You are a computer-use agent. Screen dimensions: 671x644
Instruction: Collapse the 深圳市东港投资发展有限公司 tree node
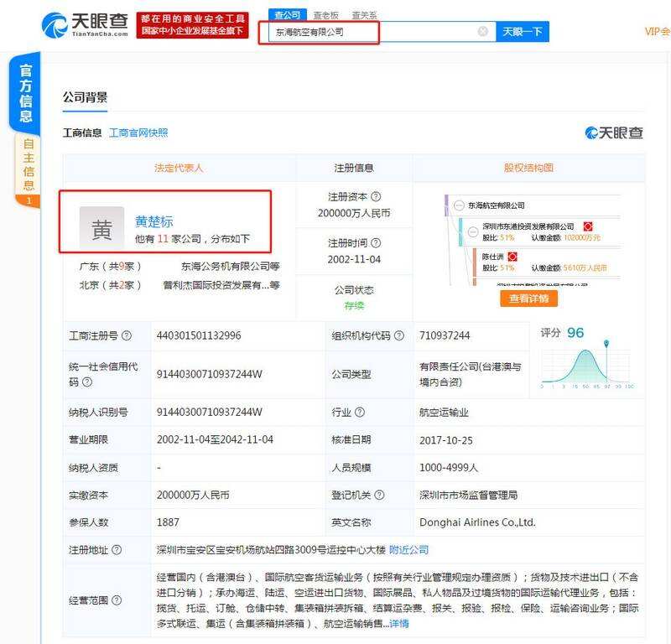click(473, 232)
